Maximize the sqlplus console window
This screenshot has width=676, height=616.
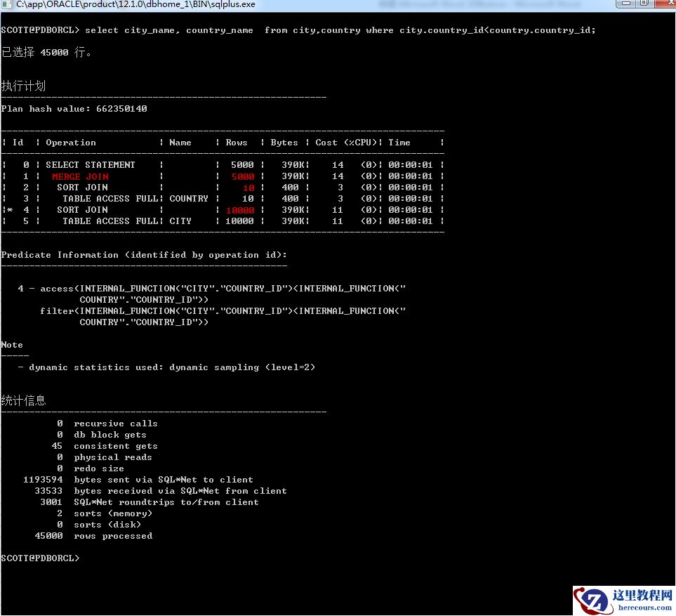tap(643, 4)
